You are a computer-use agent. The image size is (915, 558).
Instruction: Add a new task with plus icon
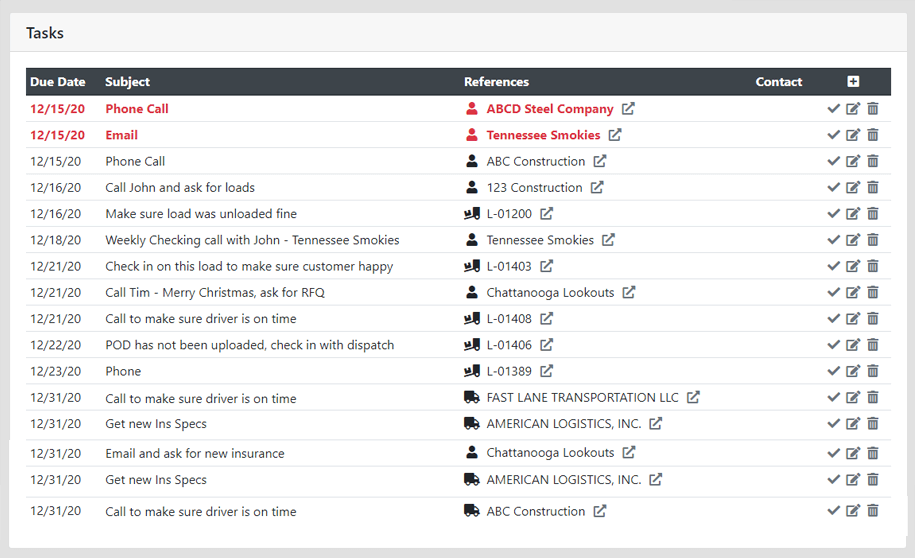pos(853,82)
